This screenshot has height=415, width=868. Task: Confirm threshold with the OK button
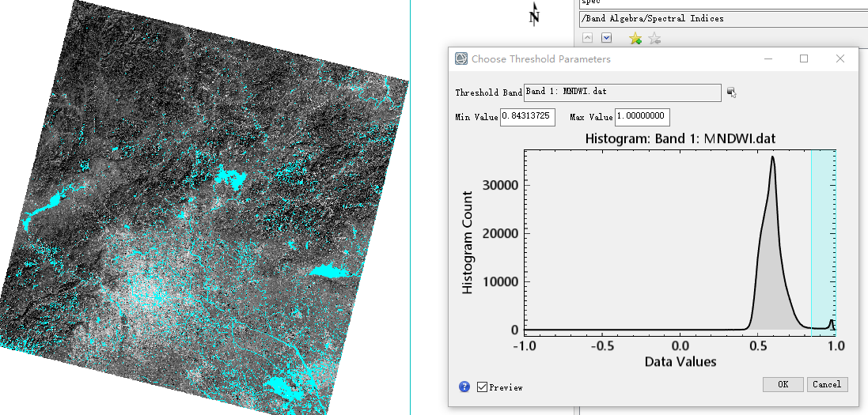pyautogui.click(x=783, y=384)
